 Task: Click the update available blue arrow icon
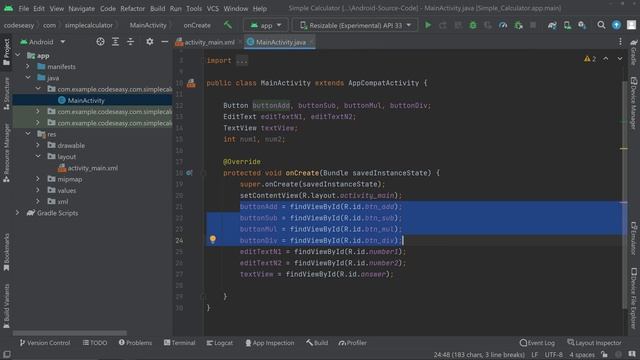(x=616, y=25)
